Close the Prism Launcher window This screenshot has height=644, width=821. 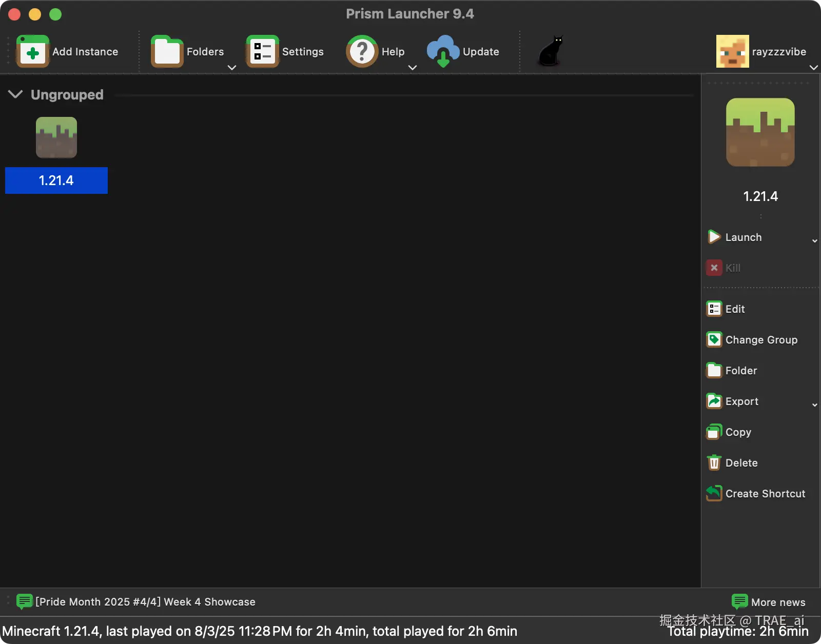(x=14, y=14)
